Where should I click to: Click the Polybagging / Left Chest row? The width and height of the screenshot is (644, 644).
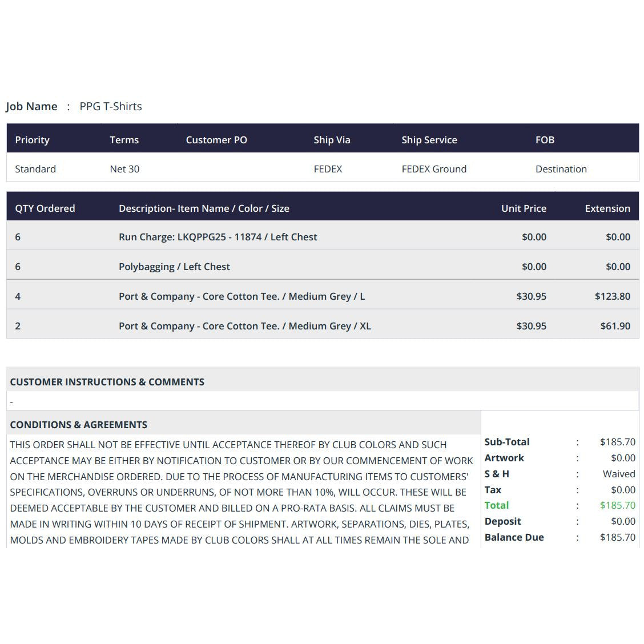[174, 267]
